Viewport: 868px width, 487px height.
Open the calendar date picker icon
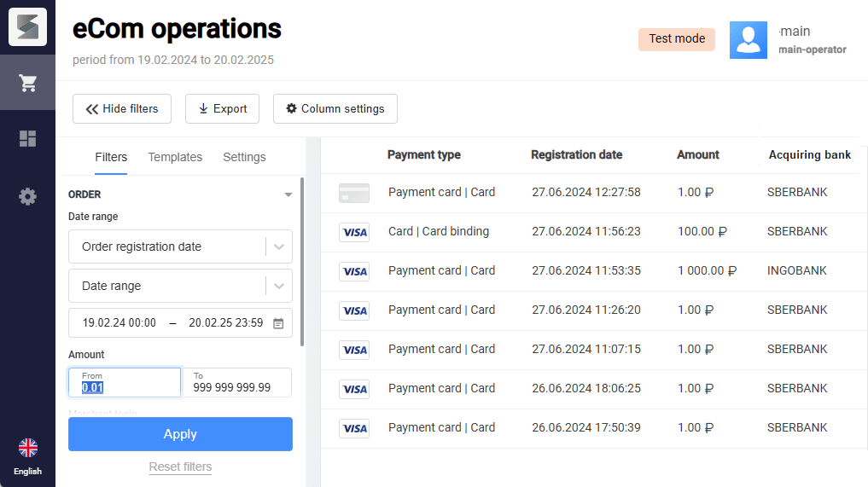[x=278, y=323]
